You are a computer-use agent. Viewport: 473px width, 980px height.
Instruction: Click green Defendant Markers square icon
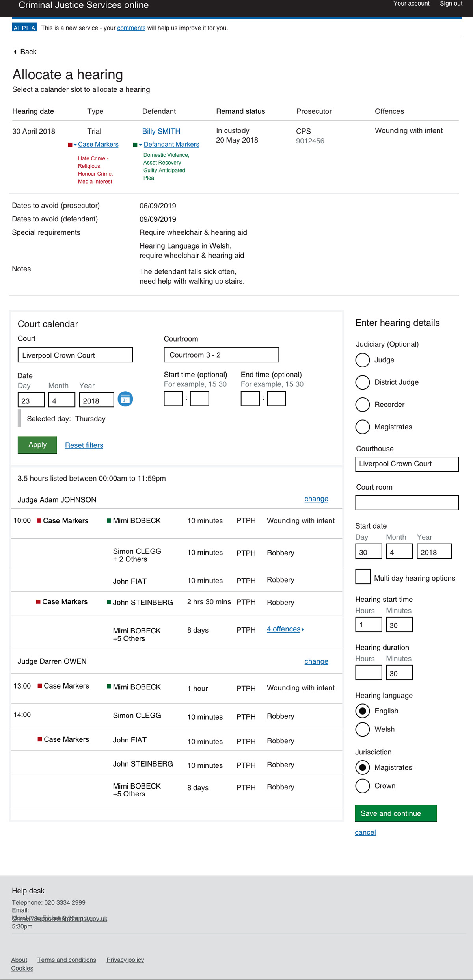(x=135, y=145)
